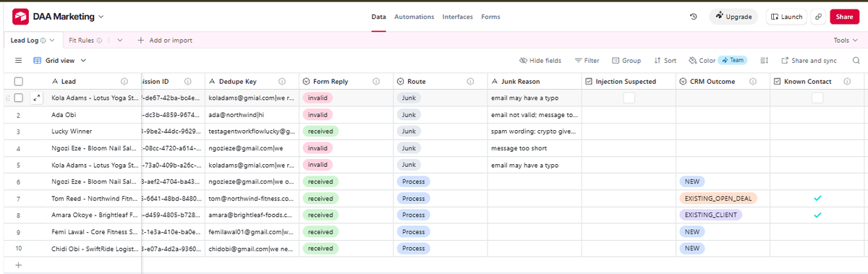868x274 pixels.
Task: Open the Junk Reason column header menu
Action: click(x=535, y=81)
